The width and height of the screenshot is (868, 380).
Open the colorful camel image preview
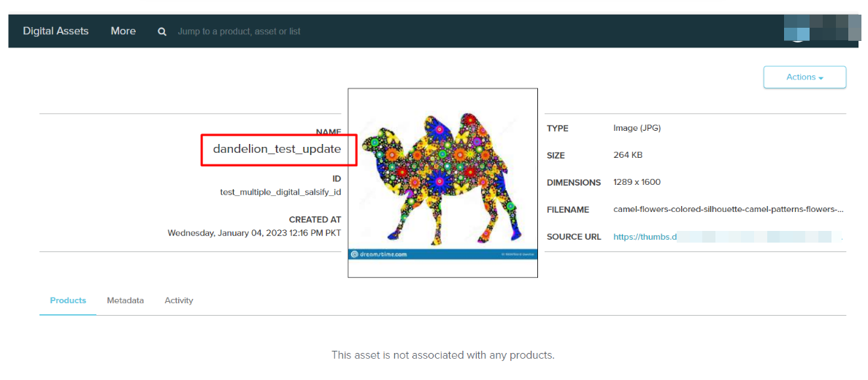coord(442,179)
